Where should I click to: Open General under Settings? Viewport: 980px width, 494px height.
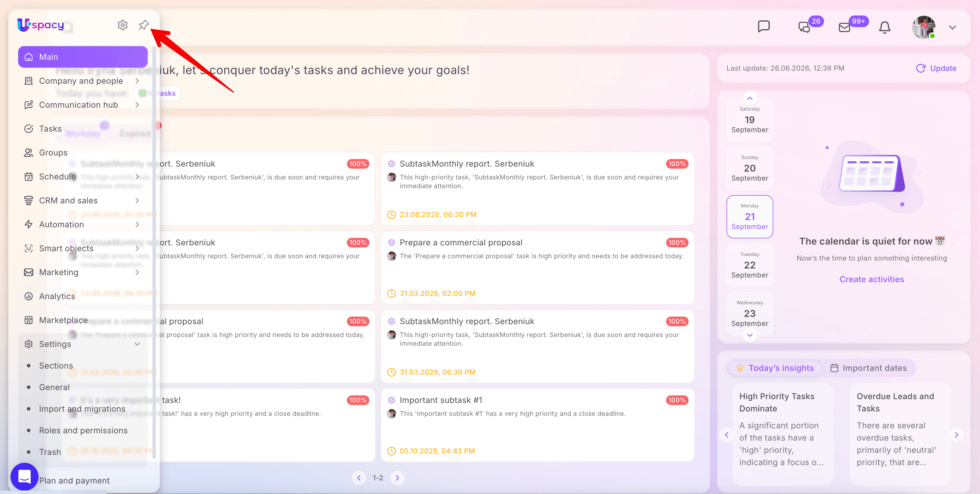[54, 387]
